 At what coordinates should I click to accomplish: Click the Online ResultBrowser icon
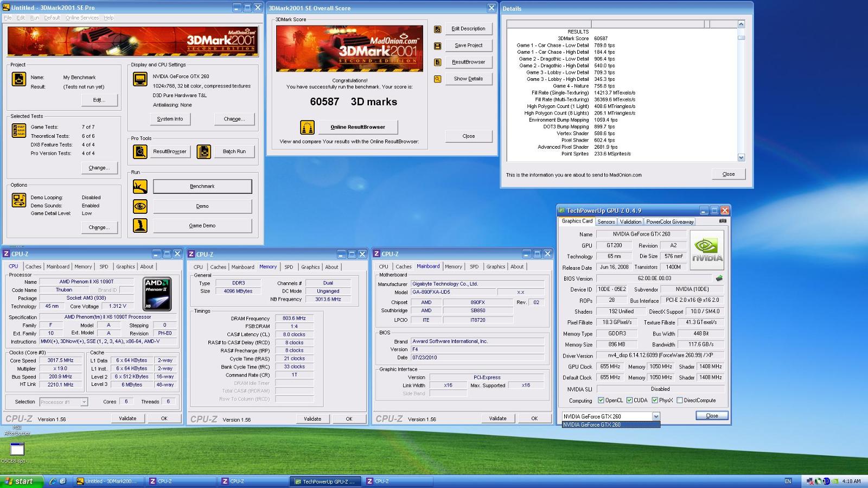click(308, 127)
